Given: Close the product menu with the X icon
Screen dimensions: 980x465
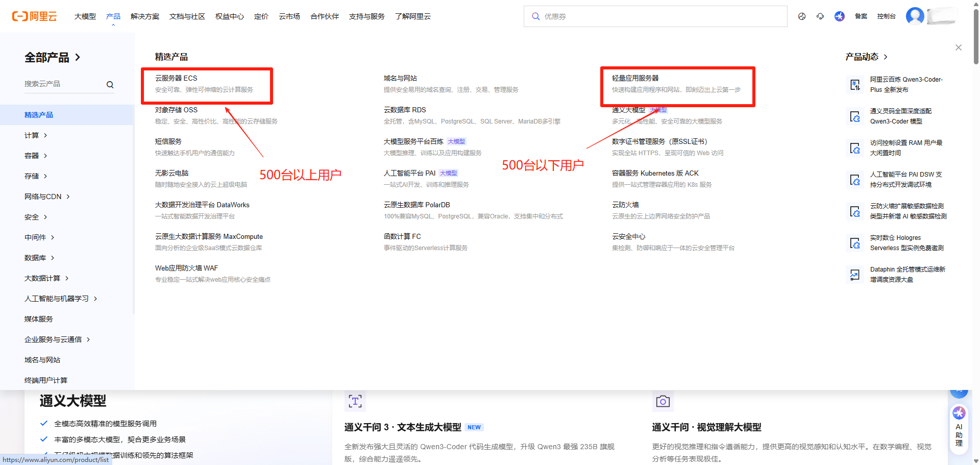Looking at the screenshot, I should 959,47.
